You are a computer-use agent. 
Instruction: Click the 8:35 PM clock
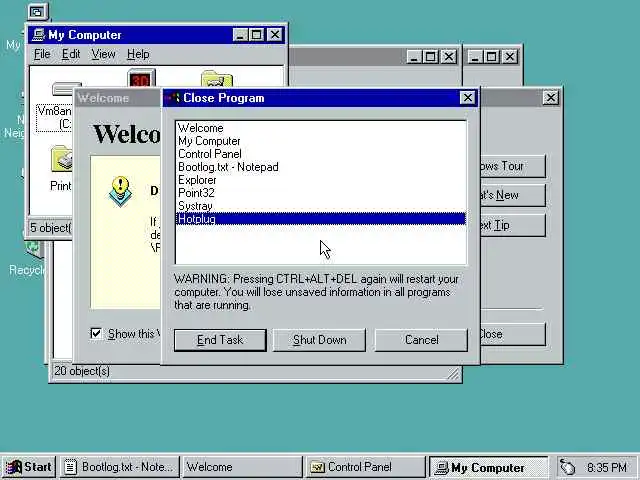(606, 467)
